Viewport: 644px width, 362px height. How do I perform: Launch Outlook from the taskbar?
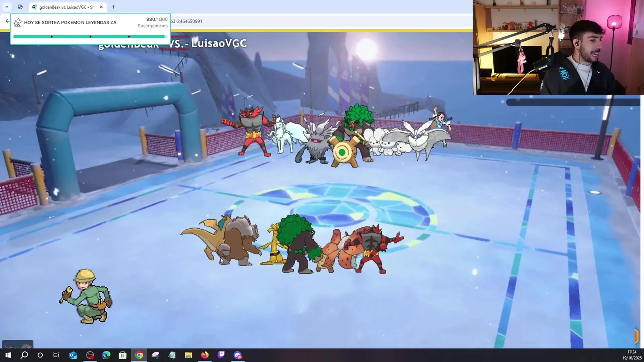(x=73, y=355)
